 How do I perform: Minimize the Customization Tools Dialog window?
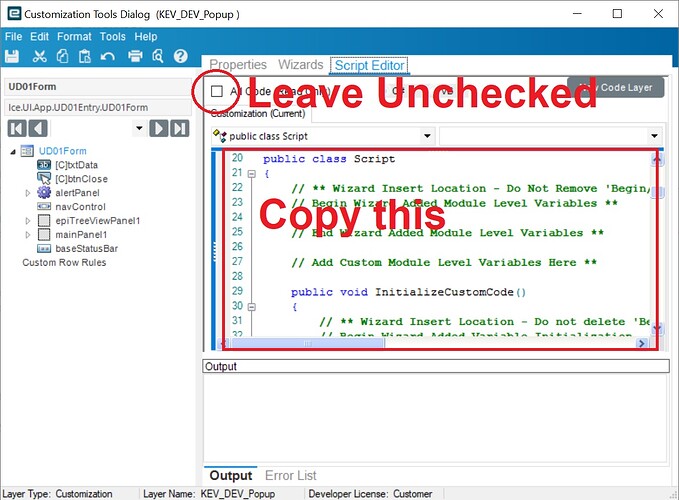click(577, 13)
